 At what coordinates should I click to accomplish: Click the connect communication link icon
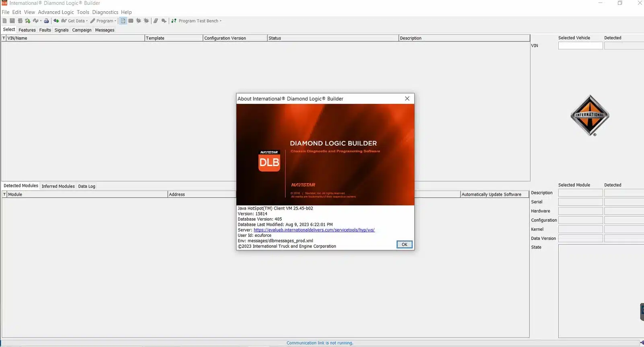coord(56,21)
